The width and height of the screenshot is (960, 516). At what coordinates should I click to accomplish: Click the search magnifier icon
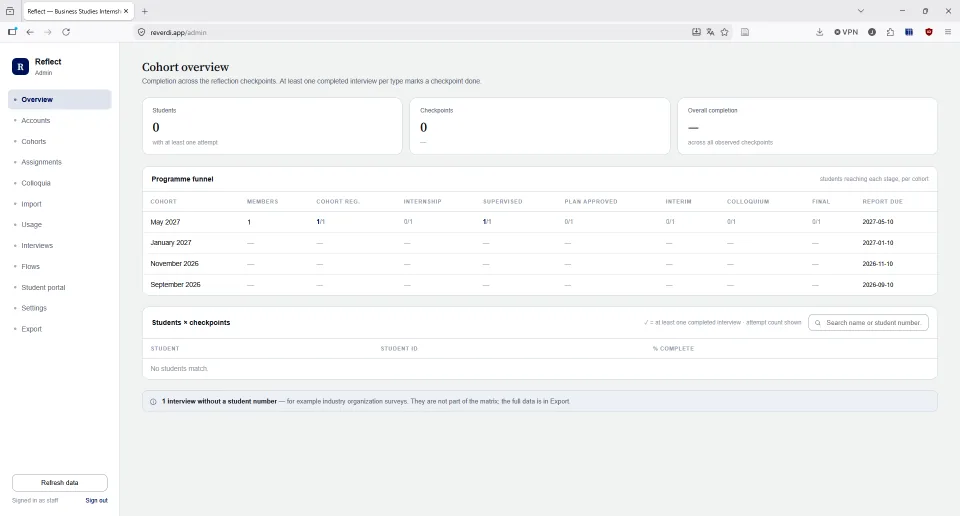pos(817,323)
